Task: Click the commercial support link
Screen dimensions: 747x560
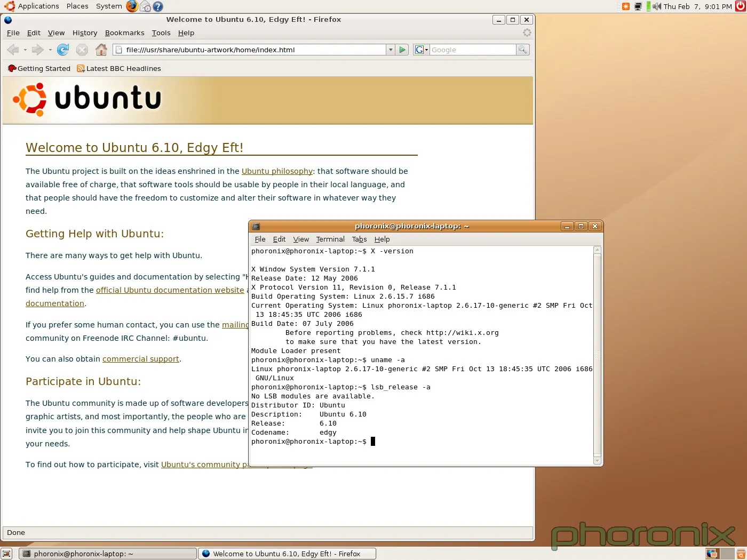Action: coord(140,359)
